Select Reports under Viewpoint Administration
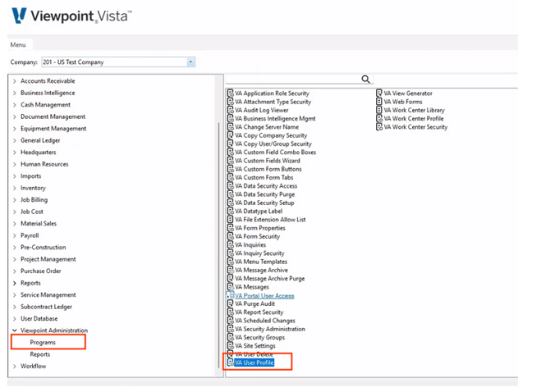This screenshot has height=392, width=550. coord(40,354)
